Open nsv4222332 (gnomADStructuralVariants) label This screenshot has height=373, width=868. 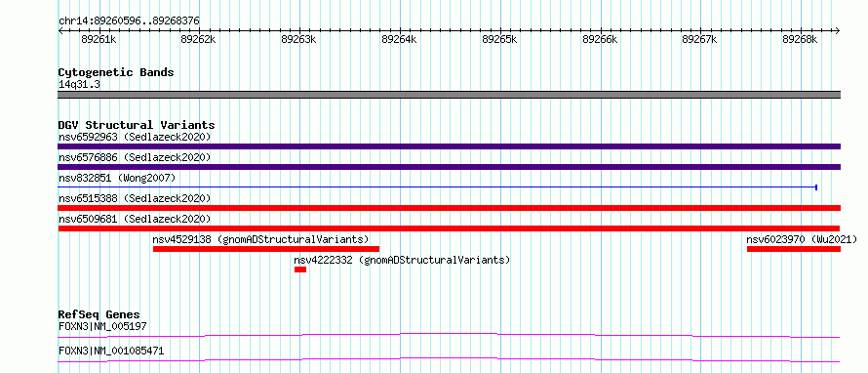point(402,260)
